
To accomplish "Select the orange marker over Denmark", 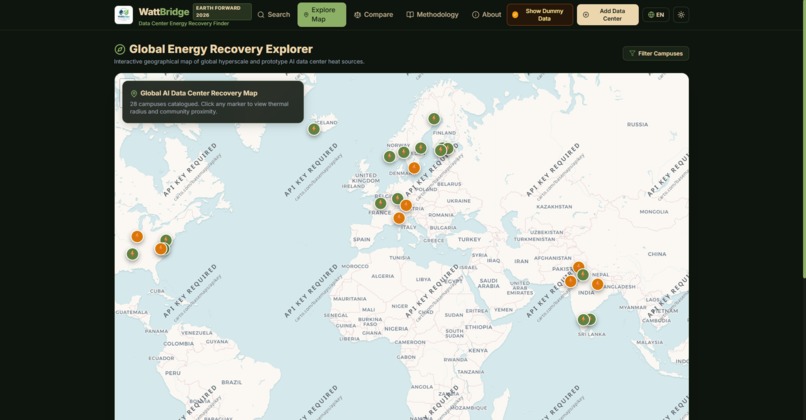I will (414, 168).
